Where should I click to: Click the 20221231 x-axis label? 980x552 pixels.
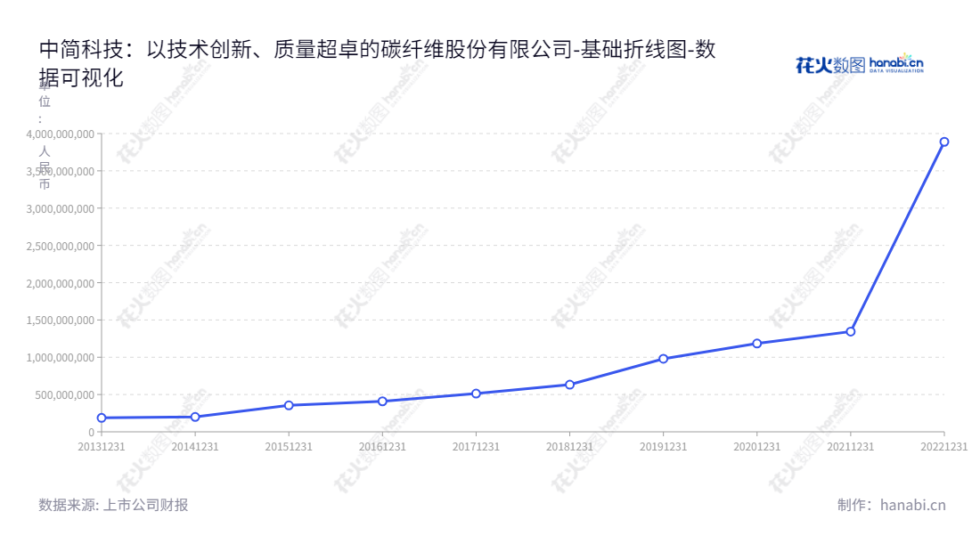[944, 445]
